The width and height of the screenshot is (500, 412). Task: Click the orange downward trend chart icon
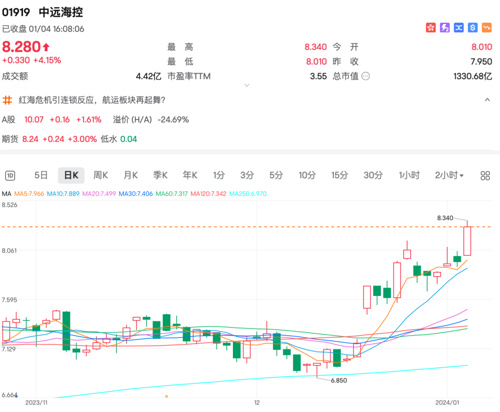tap(487, 27)
